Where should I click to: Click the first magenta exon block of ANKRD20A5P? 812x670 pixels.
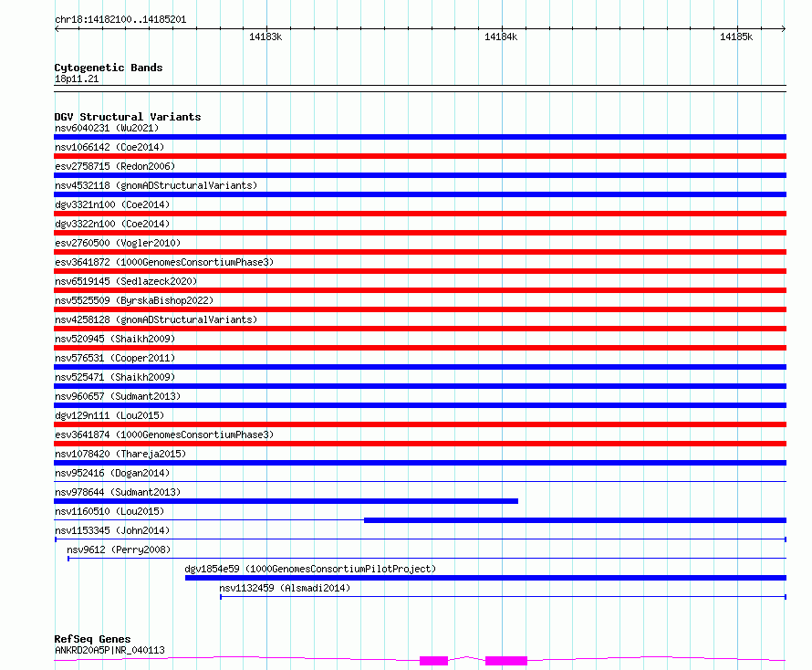point(433,661)
